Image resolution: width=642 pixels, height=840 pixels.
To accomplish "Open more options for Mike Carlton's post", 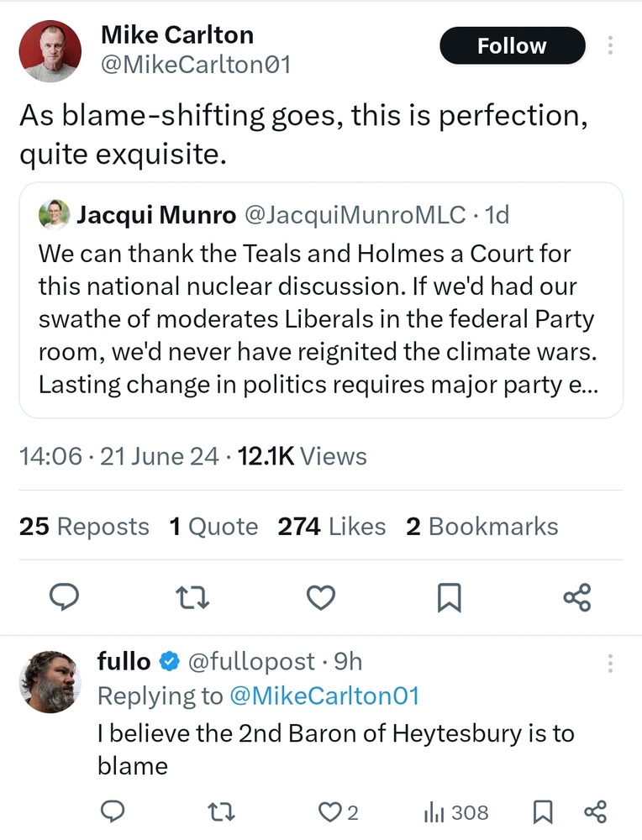I will click(x=611, y=46).
